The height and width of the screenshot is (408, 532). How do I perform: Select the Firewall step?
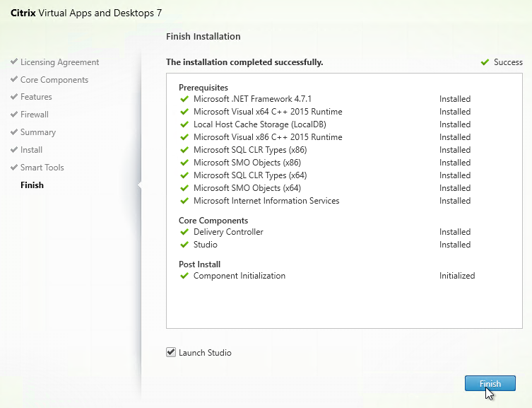pyautogui.click(x=35, y=115)
